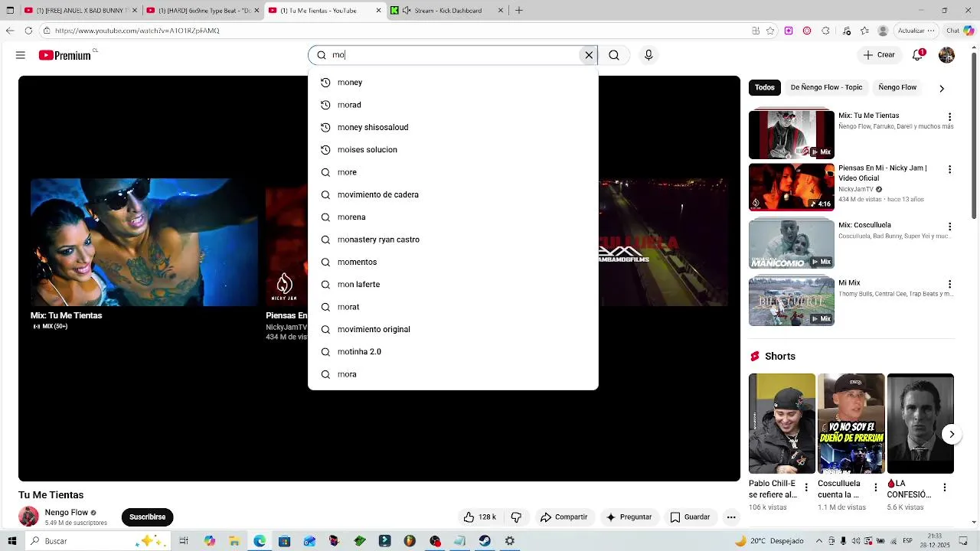Select the Todos filter chip
This screenshot has width=980, height=551.
point(765,87)
